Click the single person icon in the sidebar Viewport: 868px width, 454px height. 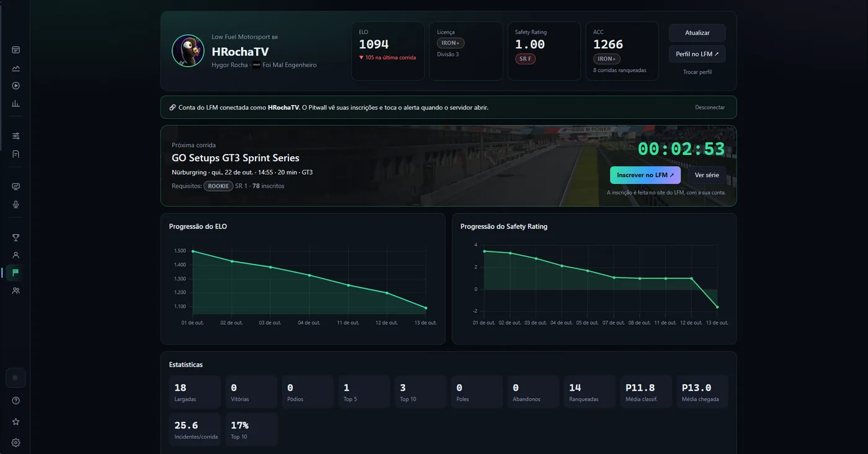(x=16, y=255)
